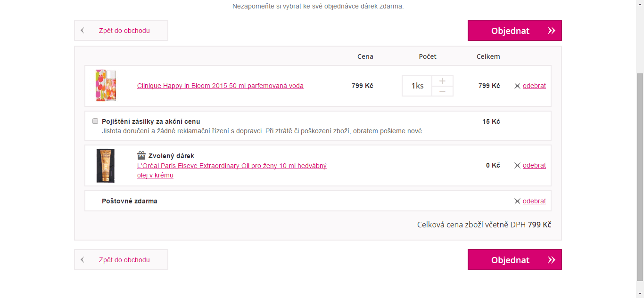Click scrollbar up arrow
The image size is (644, 298).
(x=640, y=4)
